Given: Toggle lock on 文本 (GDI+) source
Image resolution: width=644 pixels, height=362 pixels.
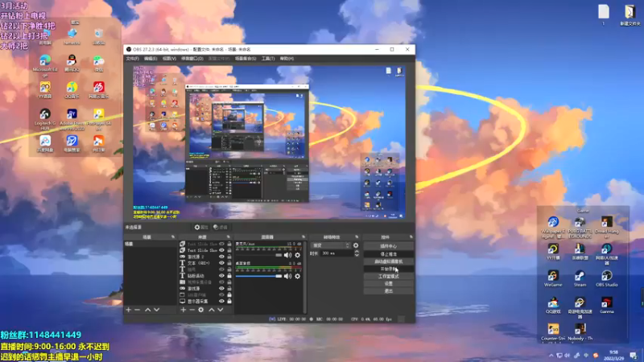Looking at the screenshot, I should [x=229, y=263].
